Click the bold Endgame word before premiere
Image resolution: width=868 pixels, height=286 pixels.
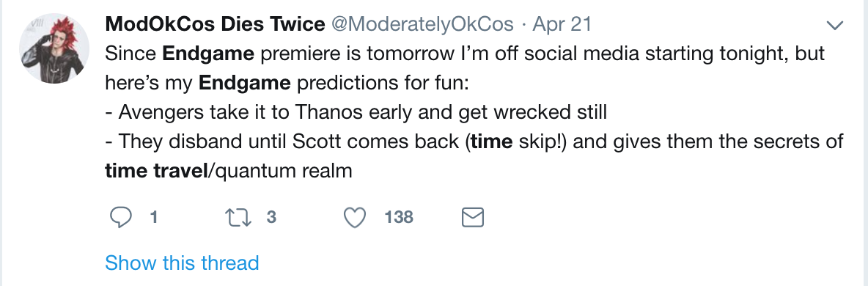click(208, 54)
